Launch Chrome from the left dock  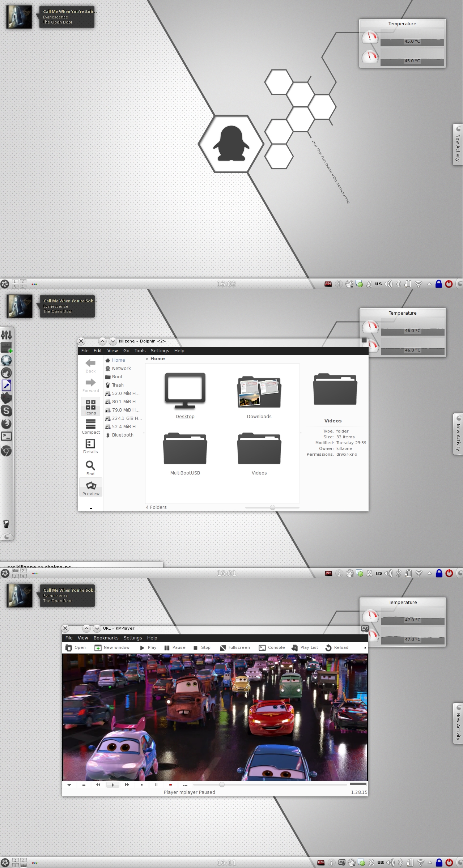[7, 451]
